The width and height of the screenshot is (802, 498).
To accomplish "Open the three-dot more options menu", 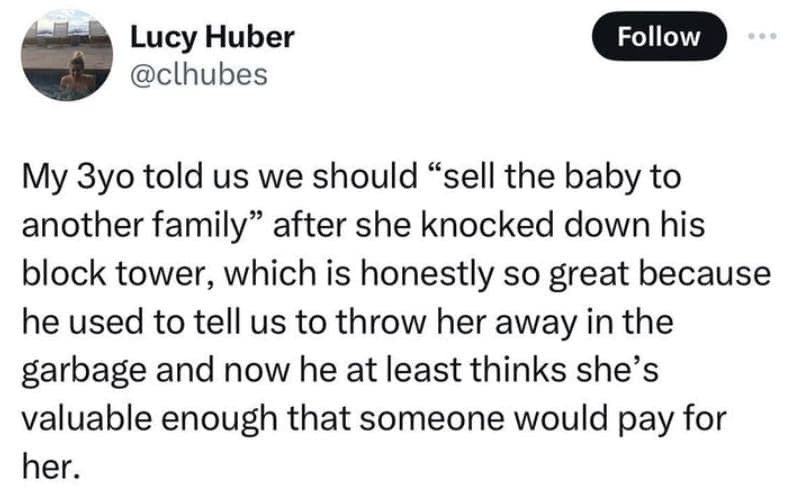I will point(764,36).
